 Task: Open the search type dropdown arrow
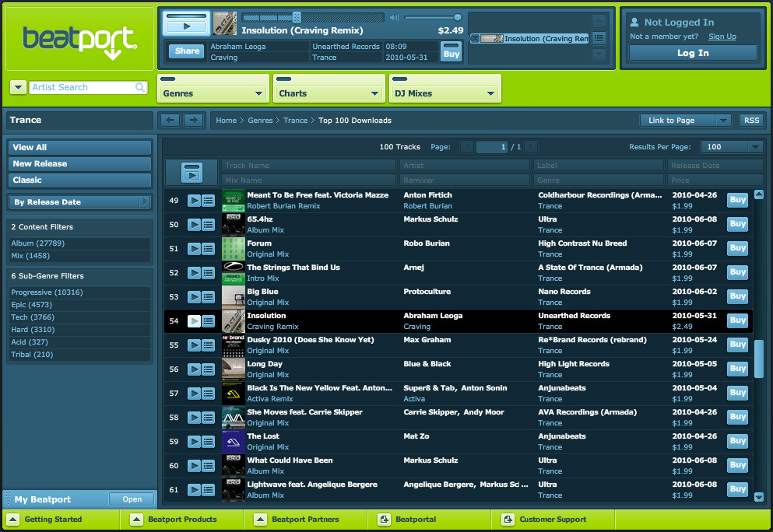[x=18, y=87]
